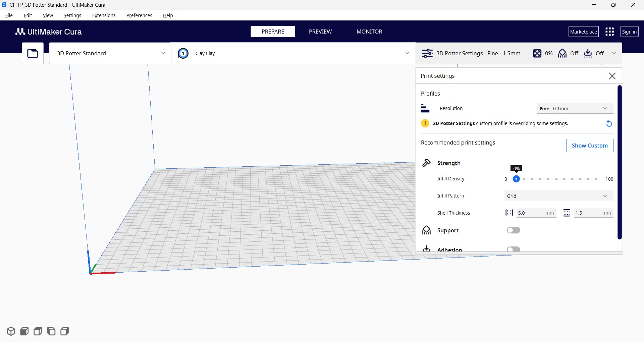
Task: Switch to the MONITOR stage tab
Action: (x=369, y=32)
